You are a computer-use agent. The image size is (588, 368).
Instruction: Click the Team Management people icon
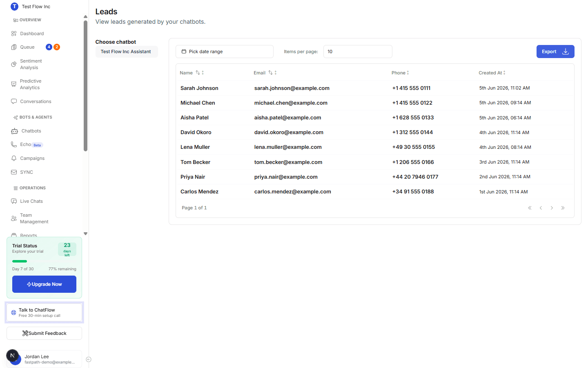(x=14, y=218)
